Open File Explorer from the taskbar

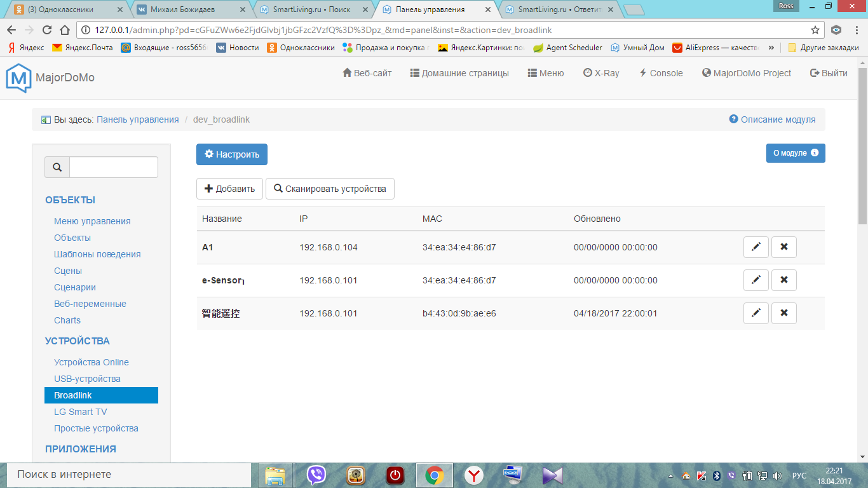[x=275, y=475]
